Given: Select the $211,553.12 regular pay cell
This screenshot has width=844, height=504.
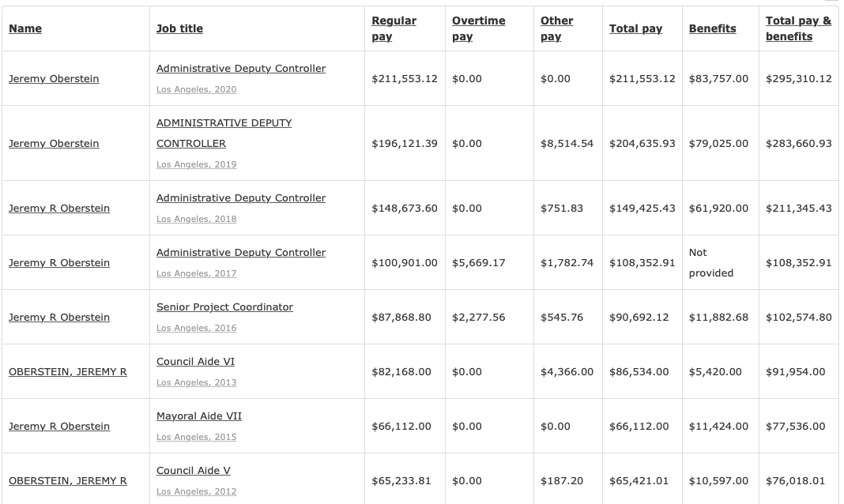Looking at the screenshot, I should [404, 79].
